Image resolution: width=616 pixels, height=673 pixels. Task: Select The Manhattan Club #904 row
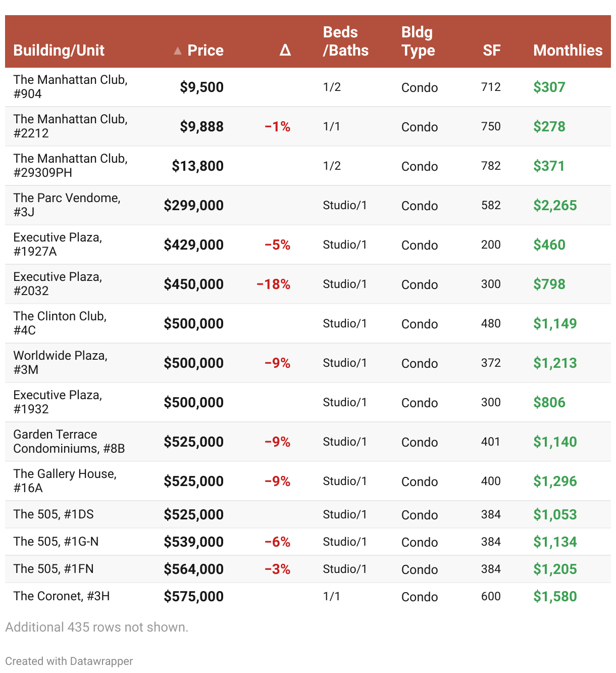point(70,87)
